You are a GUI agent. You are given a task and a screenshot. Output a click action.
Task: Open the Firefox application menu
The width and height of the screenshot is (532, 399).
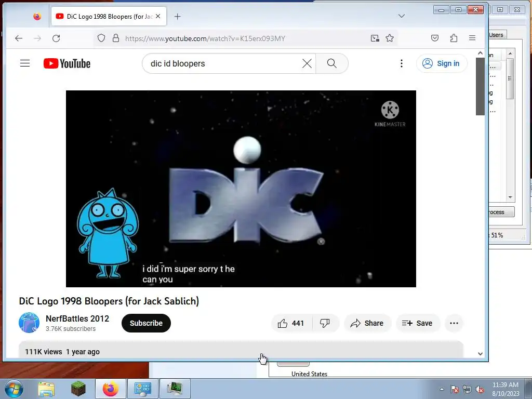[x=472, y=38]
